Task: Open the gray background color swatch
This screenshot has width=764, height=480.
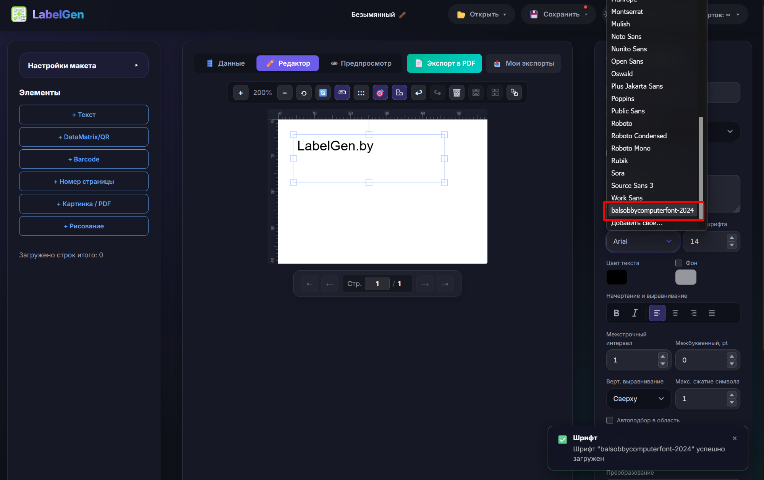Action: click(x=686, y=277)
